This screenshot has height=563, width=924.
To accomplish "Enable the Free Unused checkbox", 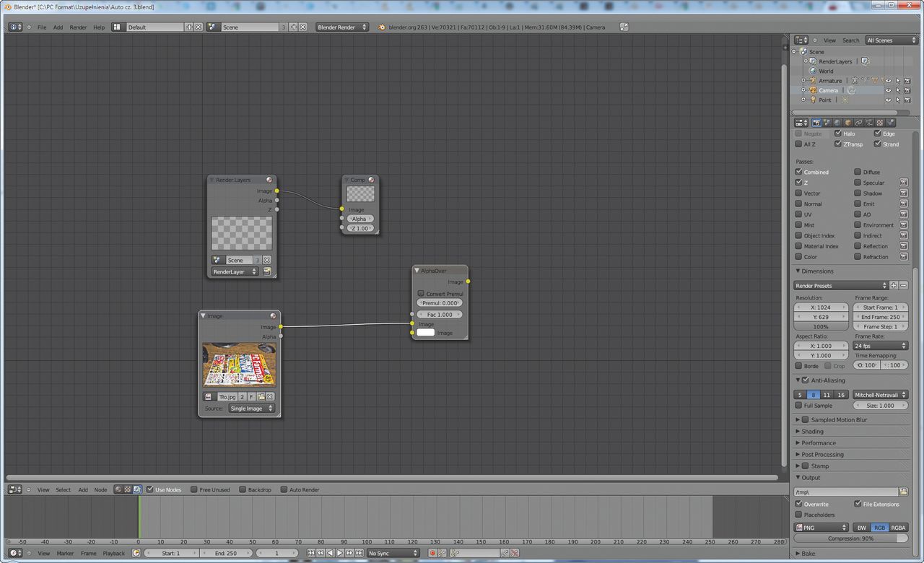I will coord(194,489).
